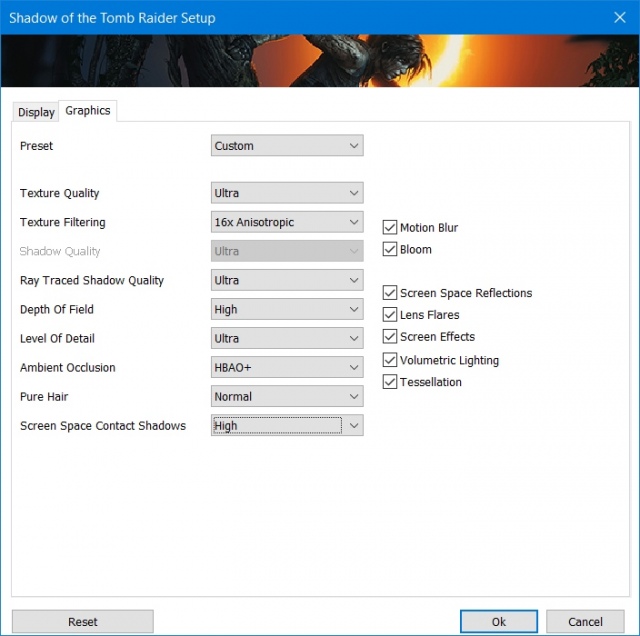
Task: Confirm settings with the Ok button
Action: coord(499,621)
